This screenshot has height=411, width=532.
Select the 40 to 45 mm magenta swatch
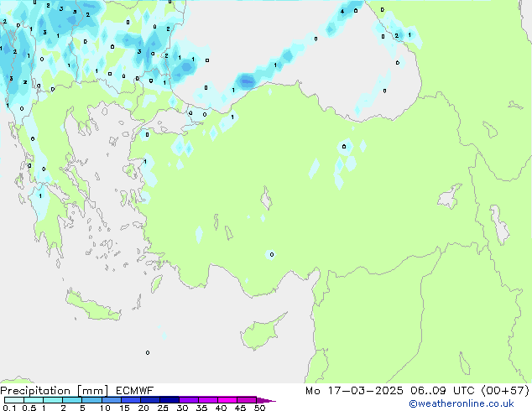227,400
